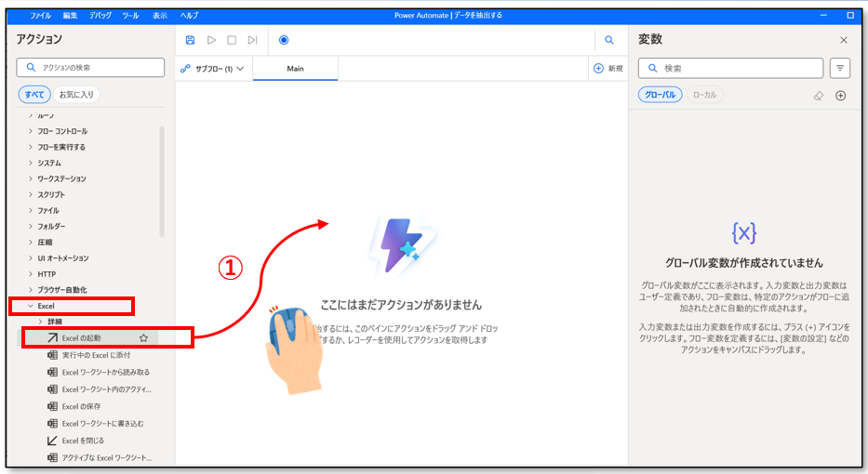
Task: Click the eraser icon in variables pane
Action: click(x=819, y=96)
